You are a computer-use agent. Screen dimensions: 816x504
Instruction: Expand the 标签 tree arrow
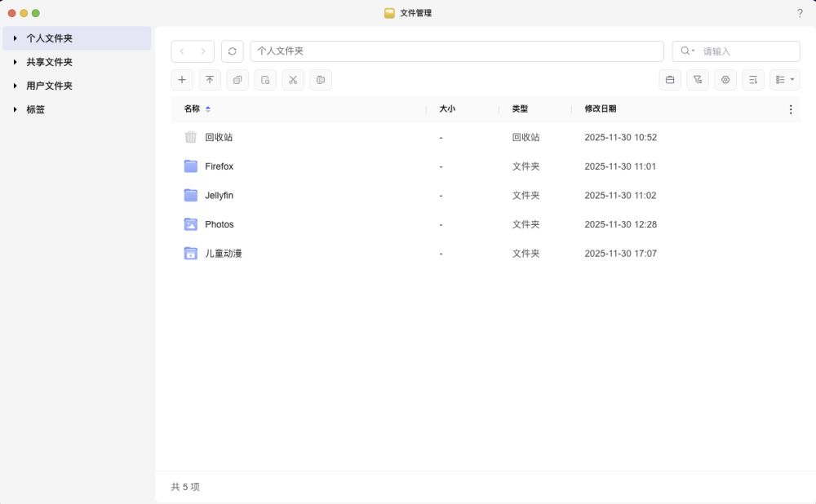click(x=15, y=109)
